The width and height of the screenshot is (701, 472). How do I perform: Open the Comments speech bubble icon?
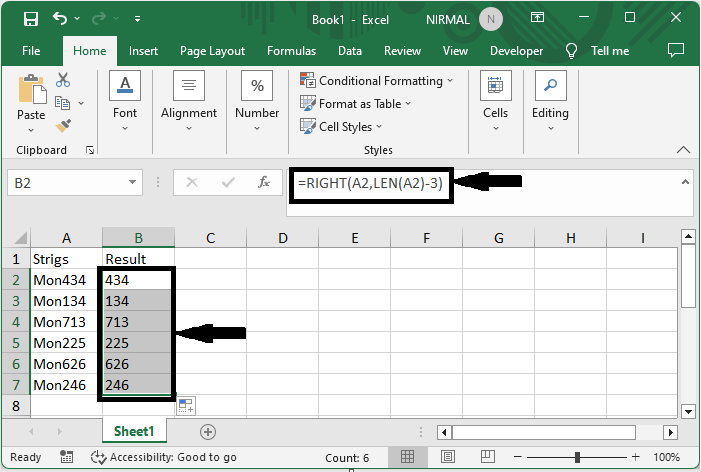coord(676,50)
